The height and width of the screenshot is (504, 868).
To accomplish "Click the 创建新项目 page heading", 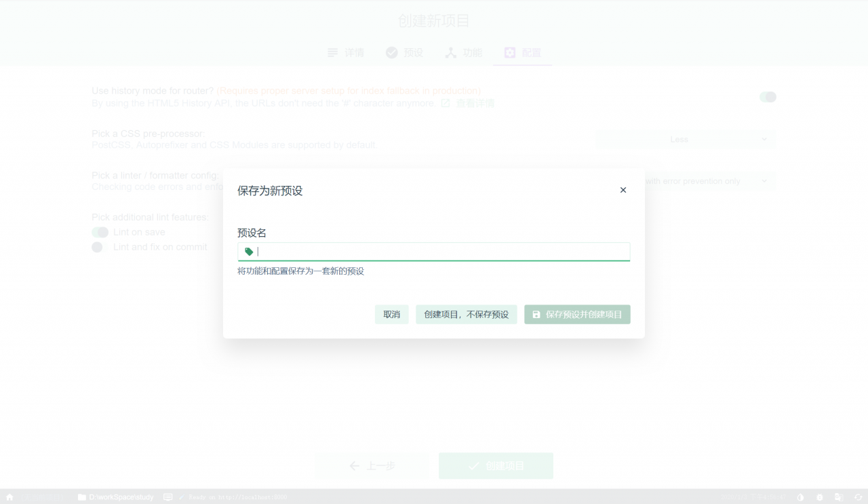I will pyautogui.click(x=434, y=21).
